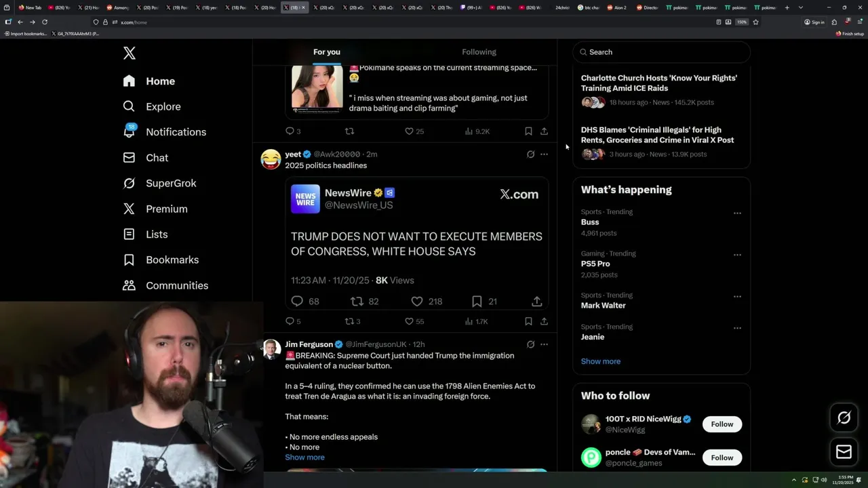Image resolution: width=868 pixels, height=488 pixels.
Task: Reply to the Pokimane post
Action: [293, 131]
